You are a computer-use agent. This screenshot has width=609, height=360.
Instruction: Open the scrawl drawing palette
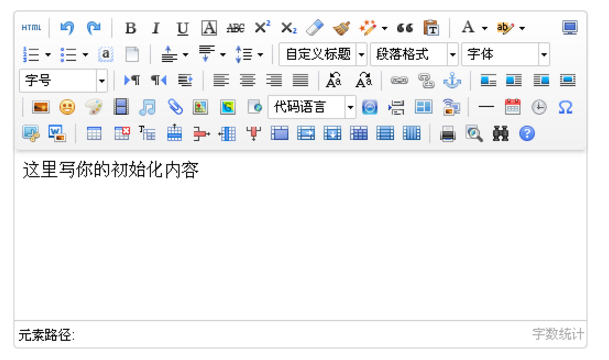(94, 107)
